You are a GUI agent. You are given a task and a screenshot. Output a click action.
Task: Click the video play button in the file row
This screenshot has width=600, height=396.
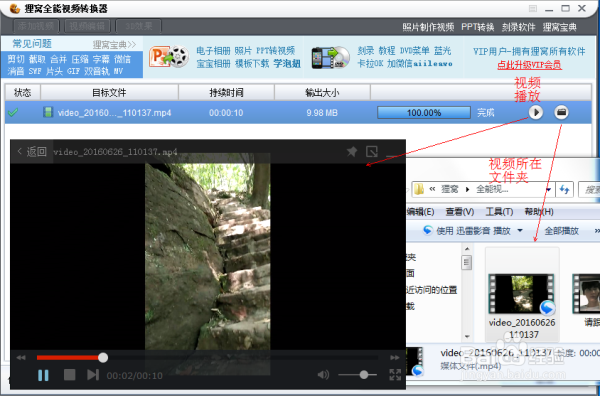click(536, 112)
